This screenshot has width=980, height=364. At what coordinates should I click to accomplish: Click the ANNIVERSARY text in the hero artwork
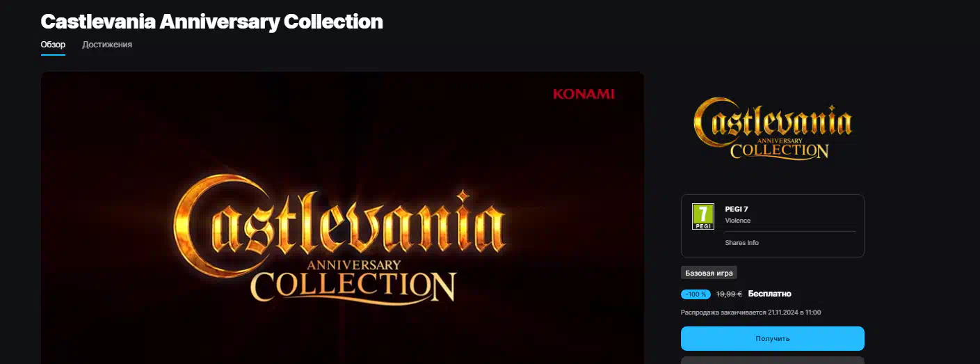pos(353,265)
